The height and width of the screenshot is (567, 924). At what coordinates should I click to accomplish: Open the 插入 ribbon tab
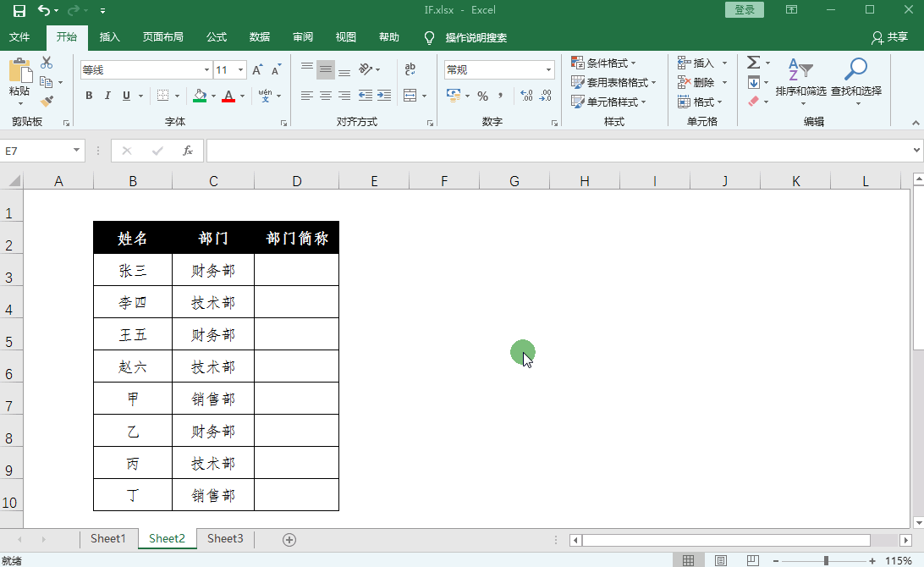(110, 37)
